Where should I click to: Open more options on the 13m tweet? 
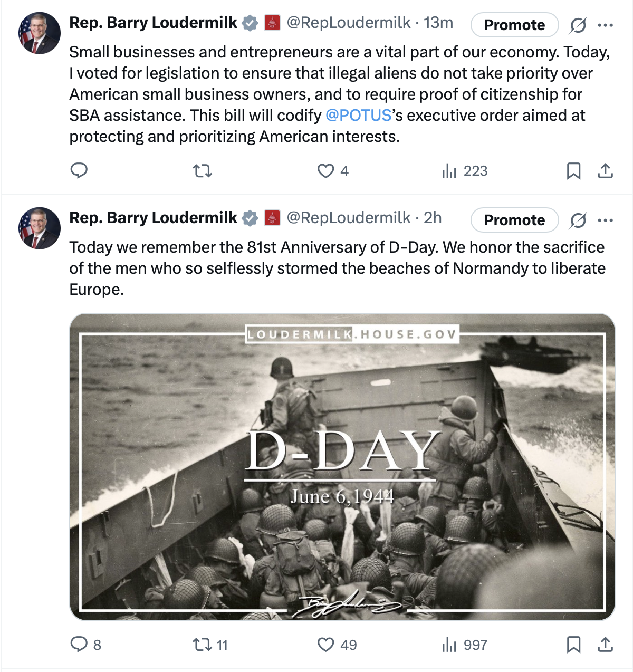click(606, 25)
